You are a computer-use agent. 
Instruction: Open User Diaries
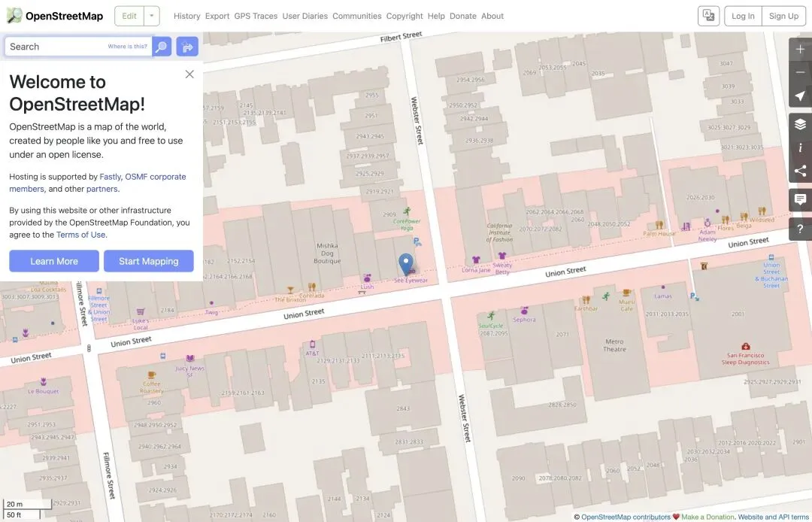point(305,16)
